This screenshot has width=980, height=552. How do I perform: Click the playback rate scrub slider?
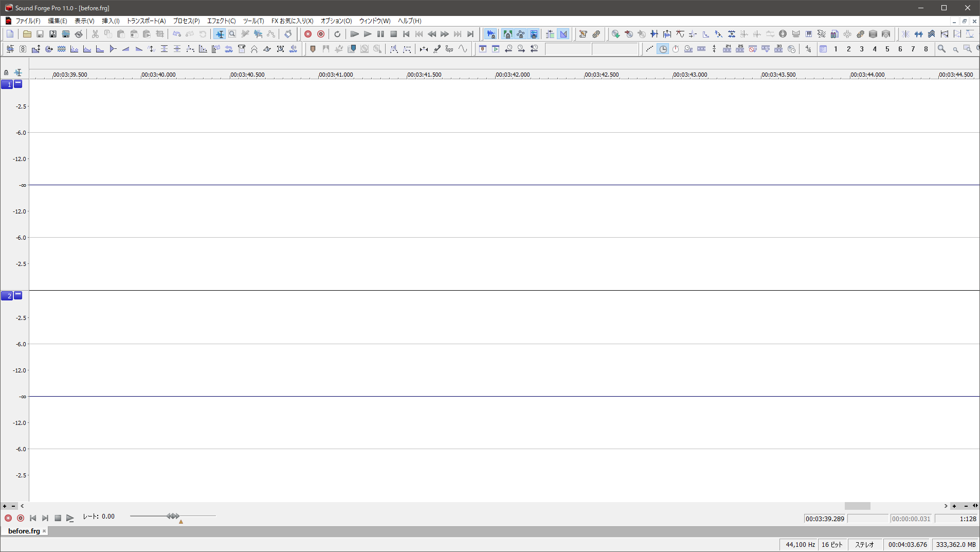(173, 516)
